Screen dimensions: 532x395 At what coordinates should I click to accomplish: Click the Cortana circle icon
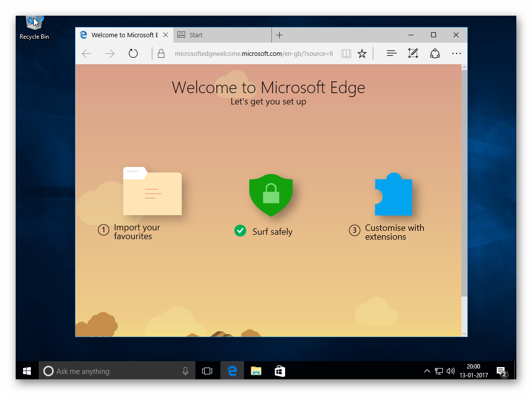pyautogui.click(x=48, y=371)
